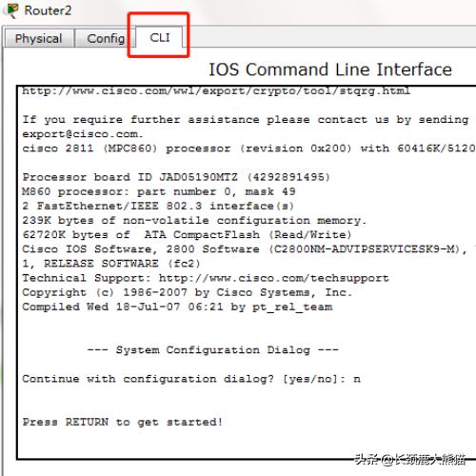The width and height of the screenshot is (476, 476).
Task: Open the Config tab
Action: tap(106, 38)
